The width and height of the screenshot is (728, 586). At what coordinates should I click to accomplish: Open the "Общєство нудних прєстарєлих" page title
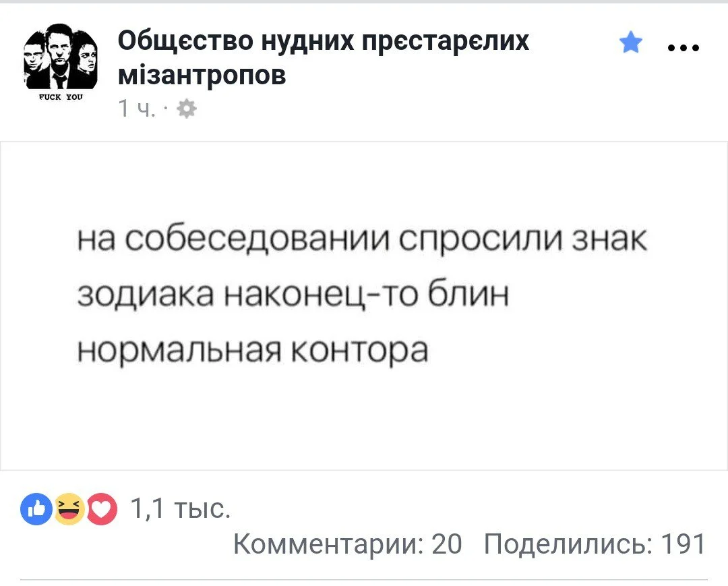(x=324, y=42)
